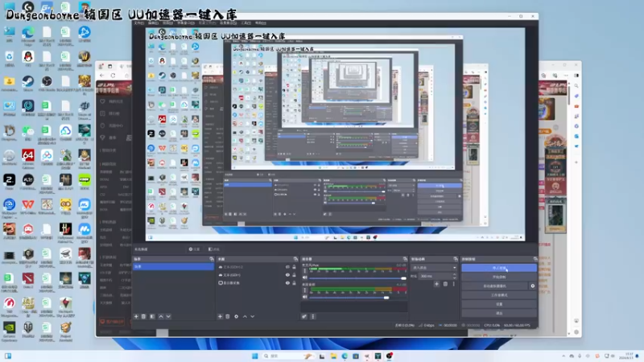Screen dimensions: 644x362
Task: Open virtual camera settings gear
Action: click(533, 286)
